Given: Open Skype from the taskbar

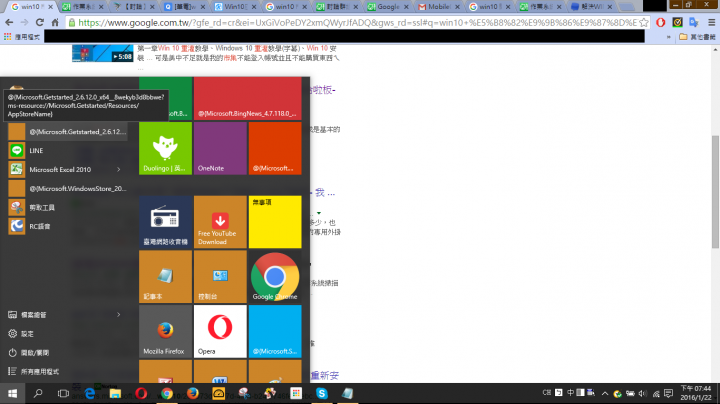Looking at the screenshot, I should tap(321, 393).
